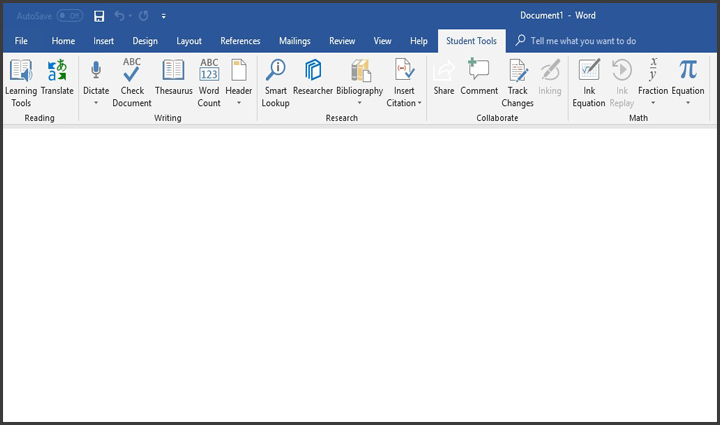Click the Redo/Repeat arrow icon
Viewport: 720px width, 425px height.
click(144, 16)
